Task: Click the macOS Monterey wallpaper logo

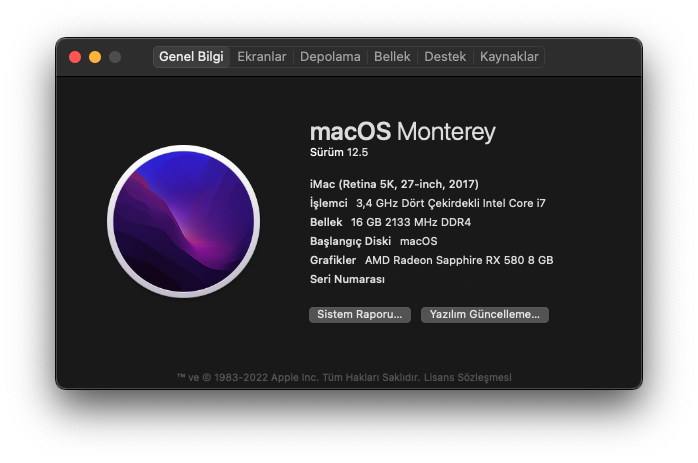Action: pyautogui.click(x=183, y=221)
